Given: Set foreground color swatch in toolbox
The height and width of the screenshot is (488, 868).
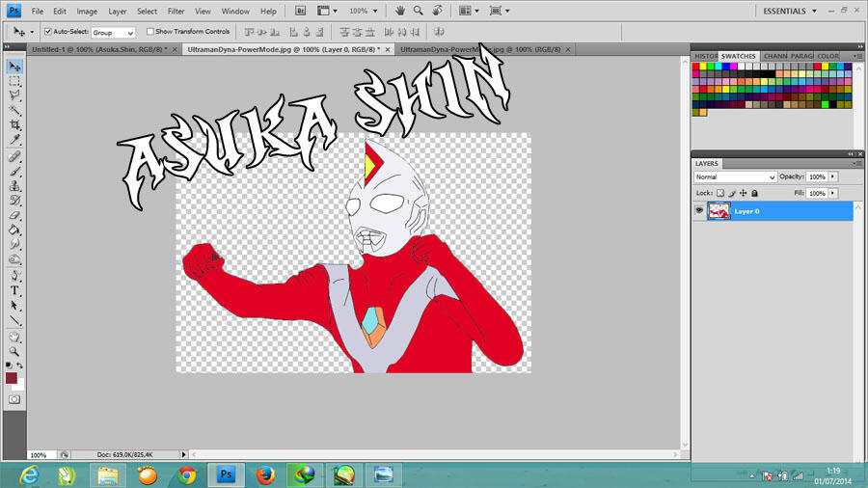Looking at the screenshot, I should pos(11,377).
